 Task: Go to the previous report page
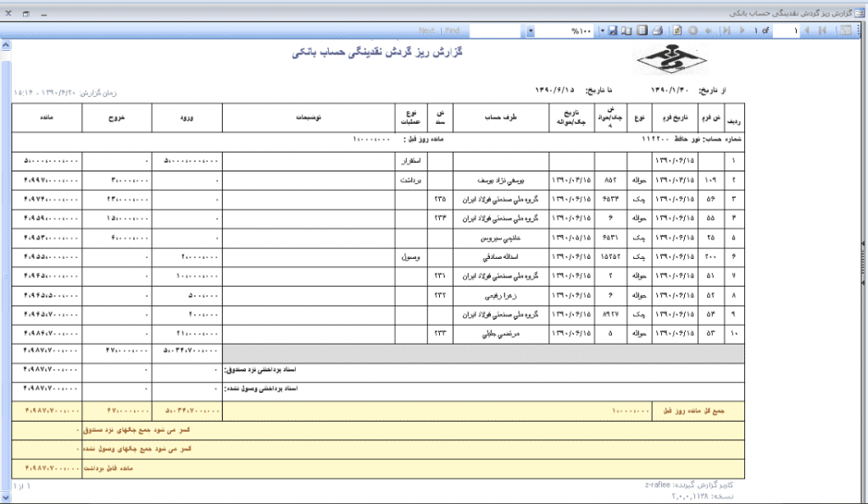[x=804, y=31]
